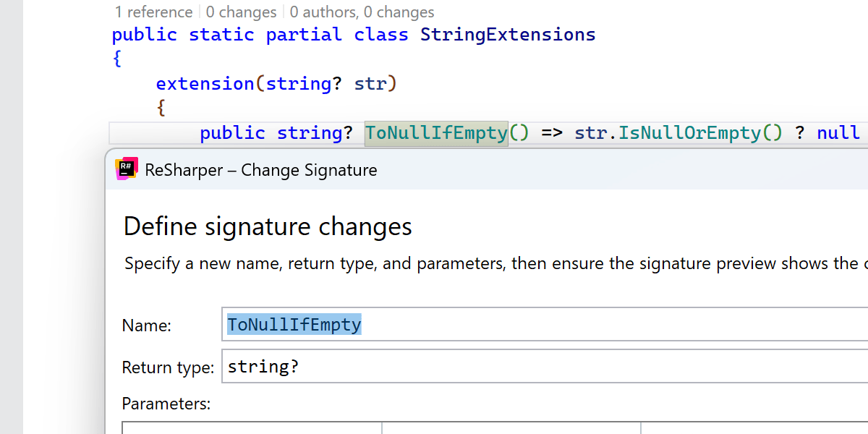This screenshot has width=868, height=434.
Task: Click the first column header of parameters table
Action: pos(252,428)
